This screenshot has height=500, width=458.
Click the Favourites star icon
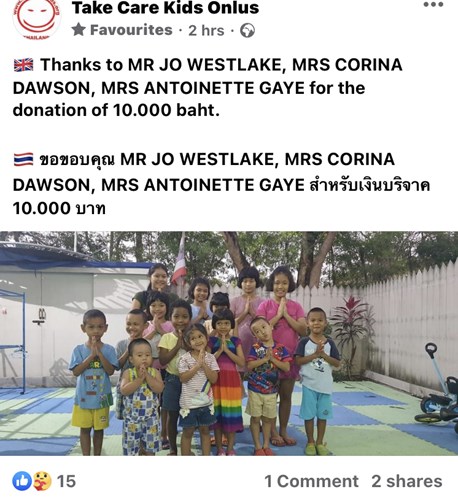point(79,30)
